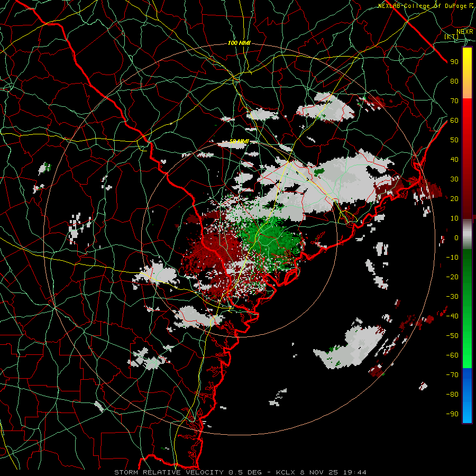Click the -70 value on velocity scale

point(452,375)
